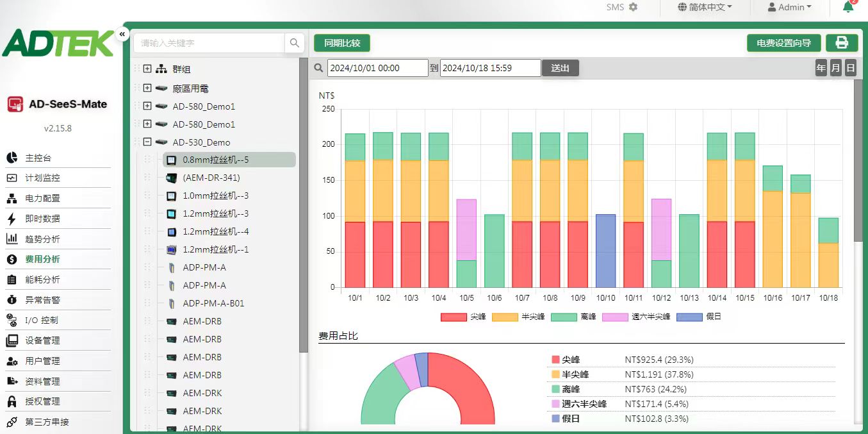This screenshot has width=868, height=434.
Task: Click the I/O 控制 icon
Action: pos(12,320)
